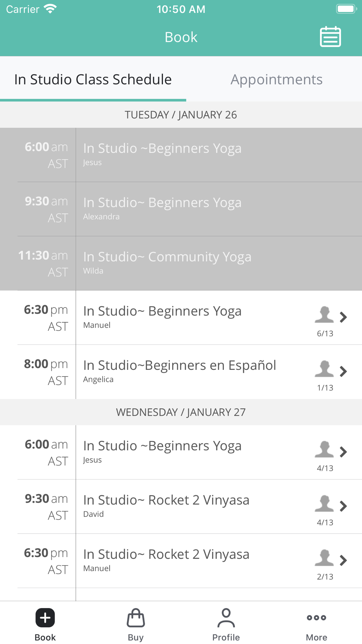Tap the Tuesday / January 26 date header
Screen dimensions: 362x644
181,115
